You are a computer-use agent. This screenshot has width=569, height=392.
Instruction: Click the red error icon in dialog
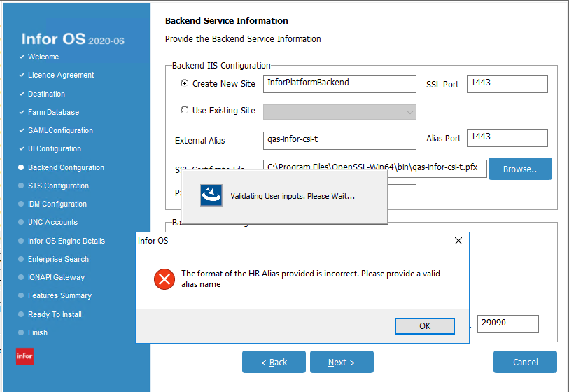coord(164,279)
